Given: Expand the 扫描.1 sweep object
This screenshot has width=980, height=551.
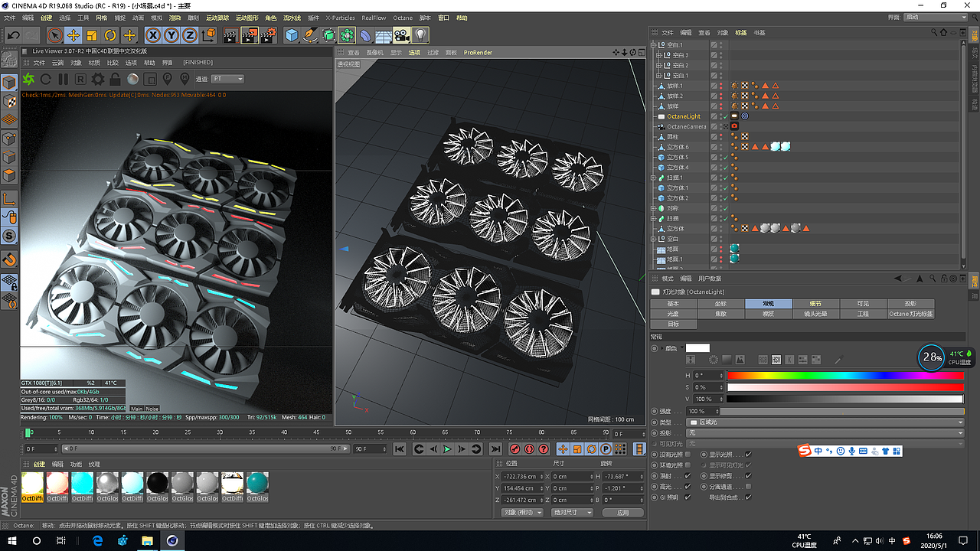Looking at the screenshot, I should [655, 178].
